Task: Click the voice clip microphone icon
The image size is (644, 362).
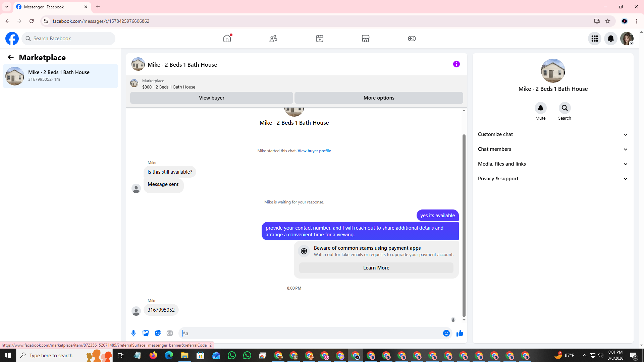Action: click(x=133, y=333)
